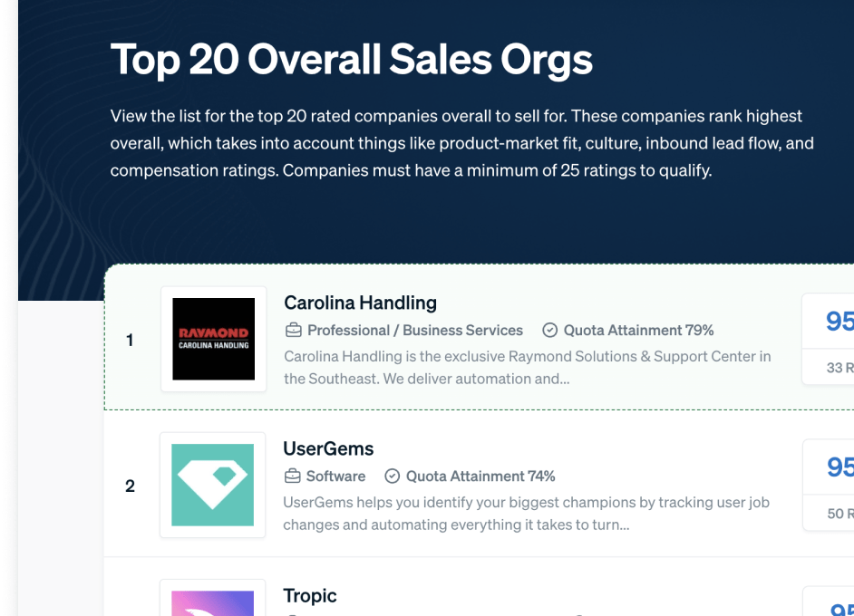Click briefcase icon beside Professional / Business Services

pos(294,331)
